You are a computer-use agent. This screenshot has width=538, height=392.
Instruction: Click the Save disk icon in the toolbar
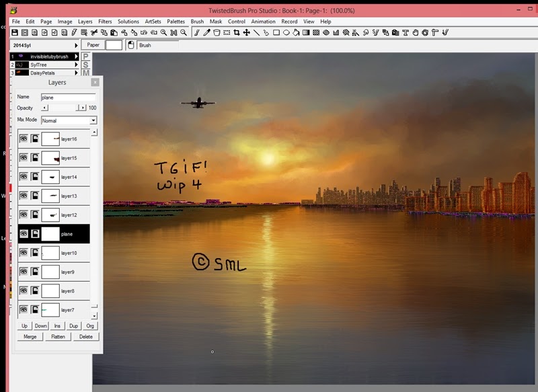(x=15, y=32)
